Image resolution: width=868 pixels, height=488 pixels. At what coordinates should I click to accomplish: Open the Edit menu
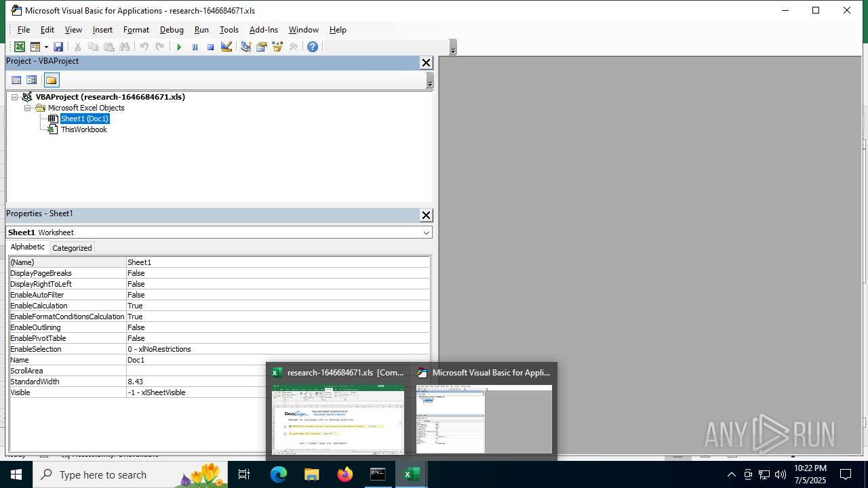(47, 30)
